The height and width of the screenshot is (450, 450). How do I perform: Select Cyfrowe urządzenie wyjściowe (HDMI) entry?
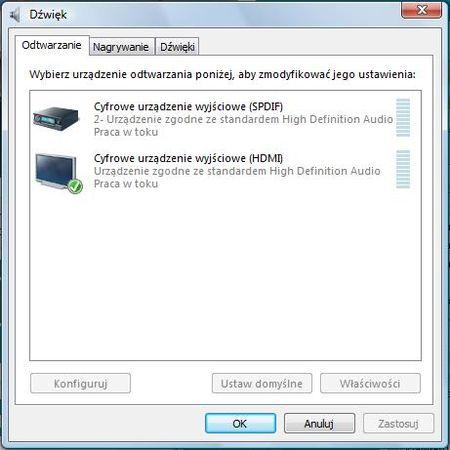tap(221, 171)
